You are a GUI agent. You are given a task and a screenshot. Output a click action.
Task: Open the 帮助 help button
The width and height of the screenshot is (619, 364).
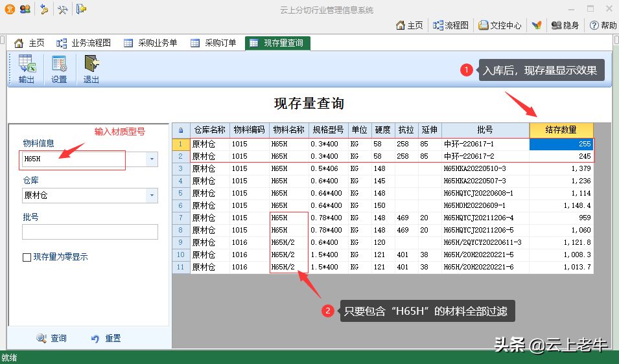click(603, 25)
